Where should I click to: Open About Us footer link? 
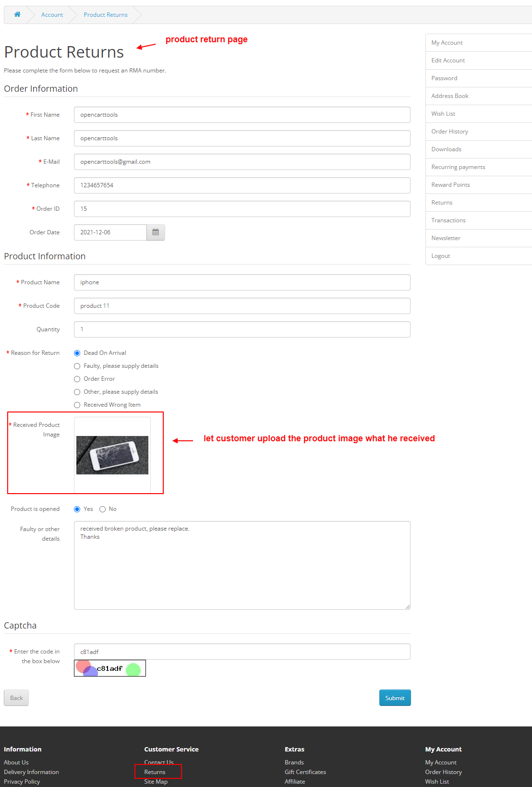pyautogui.click(x=16, y=762)
